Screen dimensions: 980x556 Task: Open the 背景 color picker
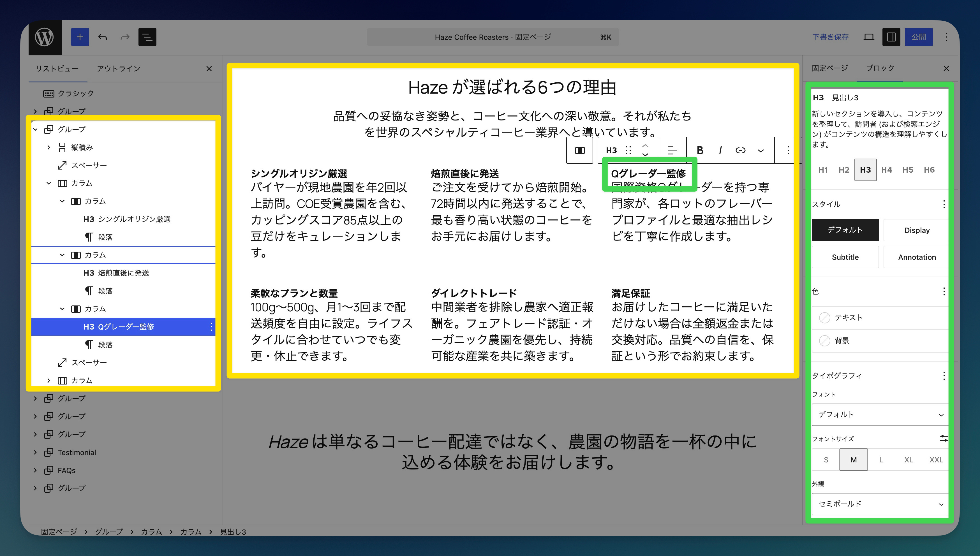point(880,340)
